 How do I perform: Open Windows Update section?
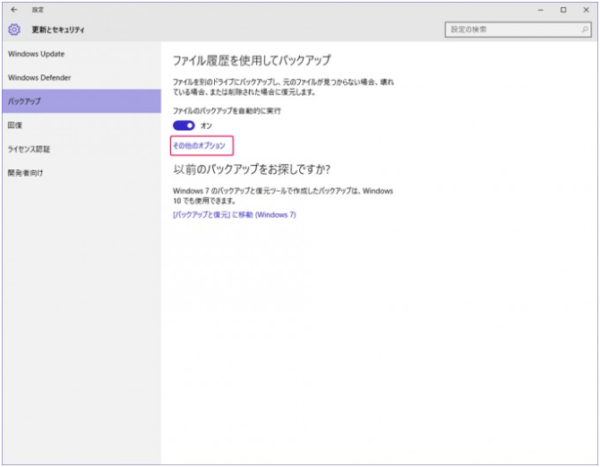coord(82,54)
